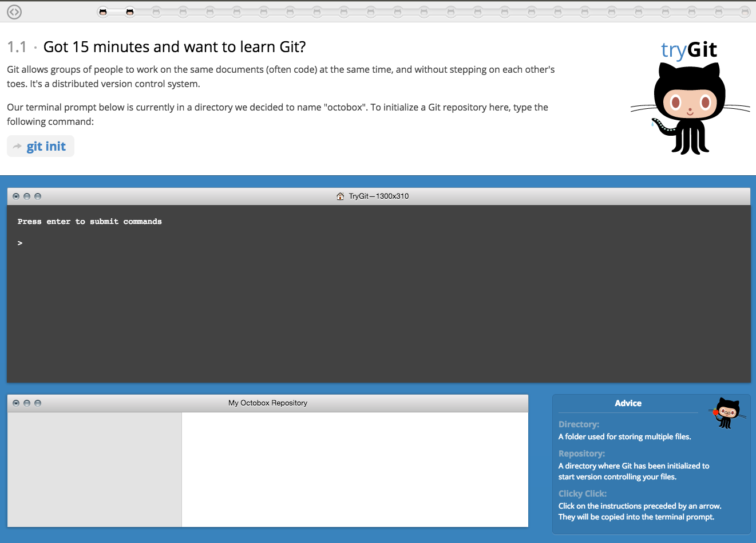Focus the terminal prompt input line
The width and height of the screenshot is (756, 543).
pyautogui.click(x=378, y=243)
